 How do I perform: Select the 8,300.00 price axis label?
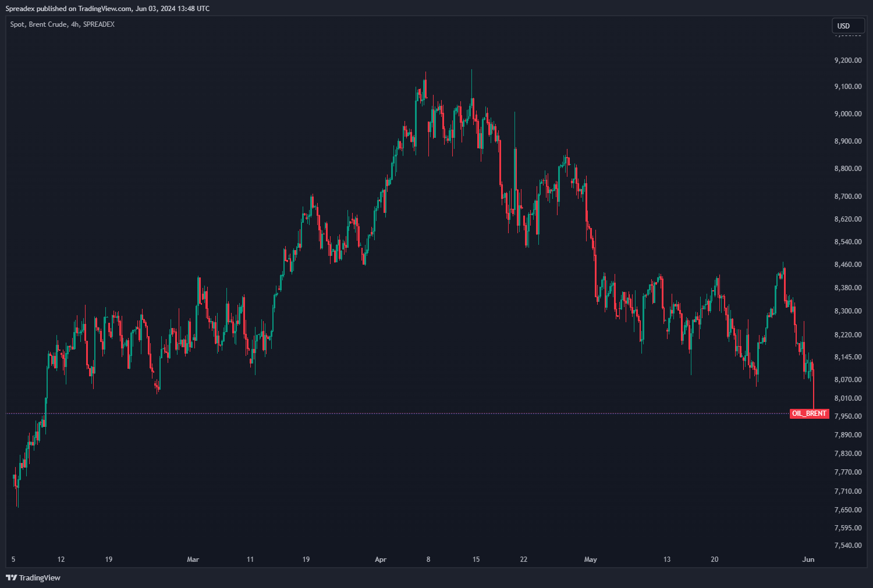pos(848,311)
